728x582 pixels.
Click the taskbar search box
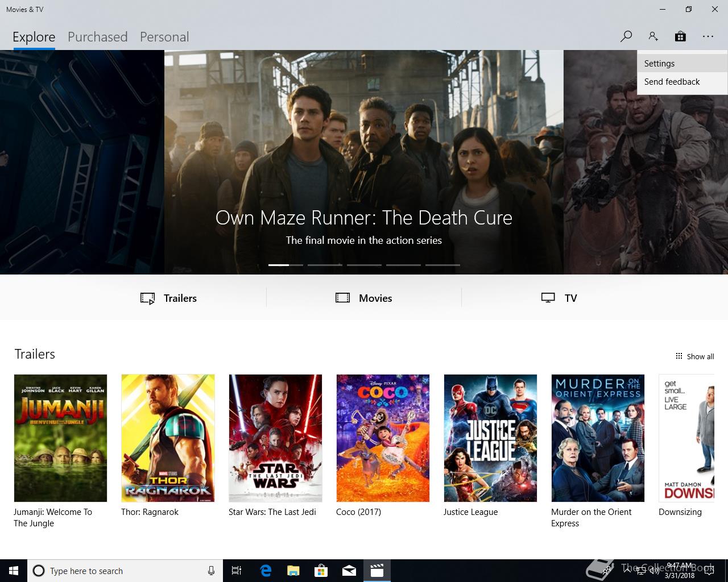(x=125, y=571)
